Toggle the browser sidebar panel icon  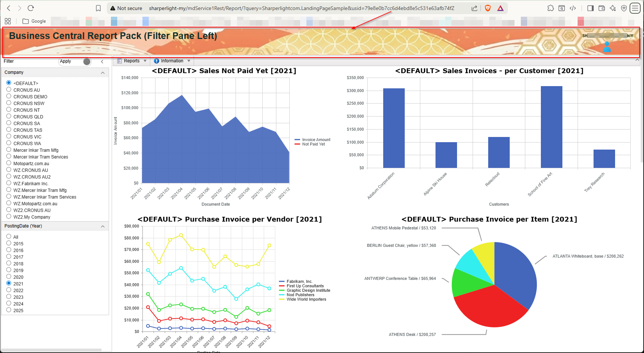591,8
